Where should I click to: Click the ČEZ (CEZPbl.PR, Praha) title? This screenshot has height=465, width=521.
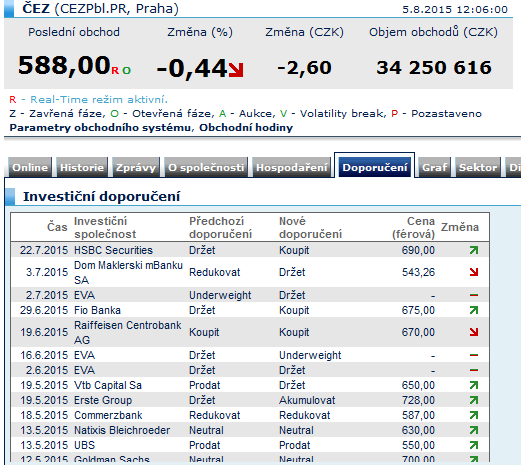[x=100, y=8]
